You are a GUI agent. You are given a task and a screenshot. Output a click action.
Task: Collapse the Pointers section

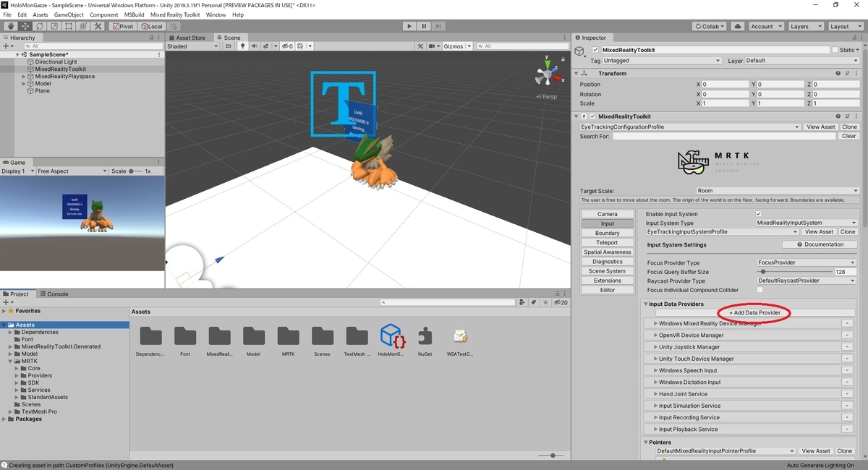coord(646,442)
